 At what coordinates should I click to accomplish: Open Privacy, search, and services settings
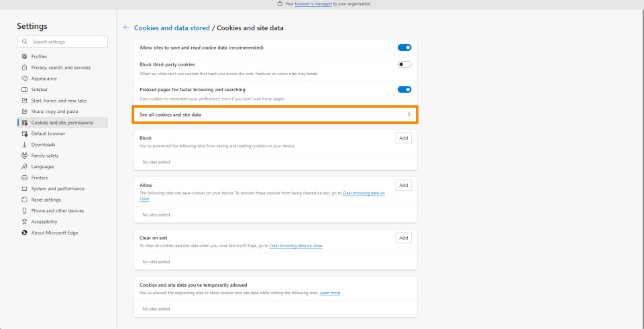(60, 68)
